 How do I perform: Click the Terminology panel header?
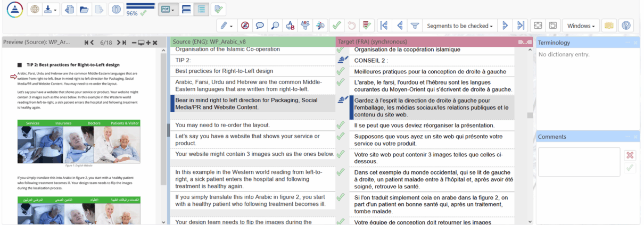click(587, 43)
